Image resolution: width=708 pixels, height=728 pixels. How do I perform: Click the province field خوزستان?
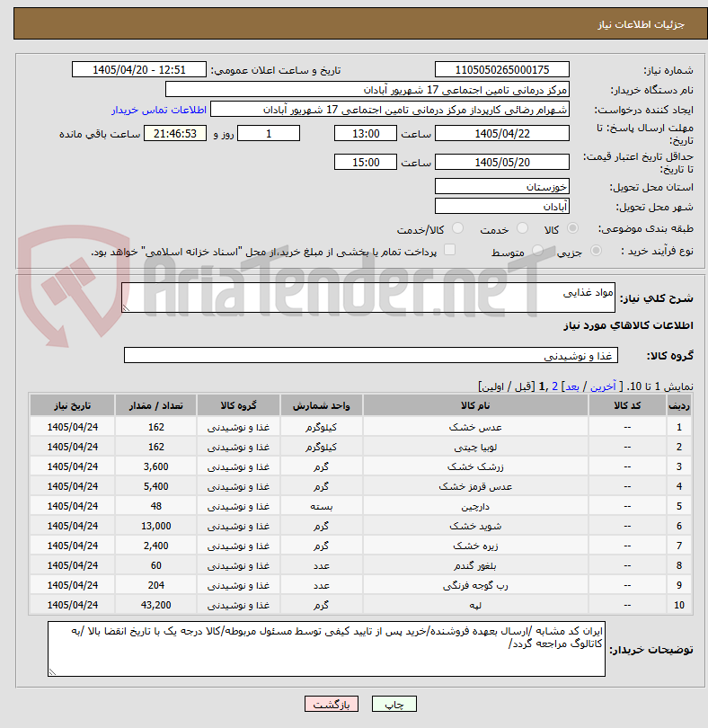pyautogui.click(x=502, y=187)
